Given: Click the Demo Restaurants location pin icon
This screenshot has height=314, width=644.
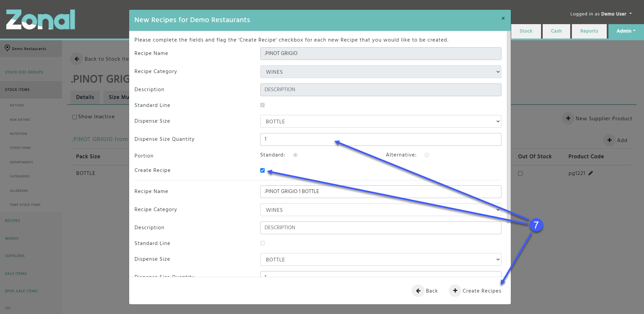Looking at the screenshot, I should (7, 48).
